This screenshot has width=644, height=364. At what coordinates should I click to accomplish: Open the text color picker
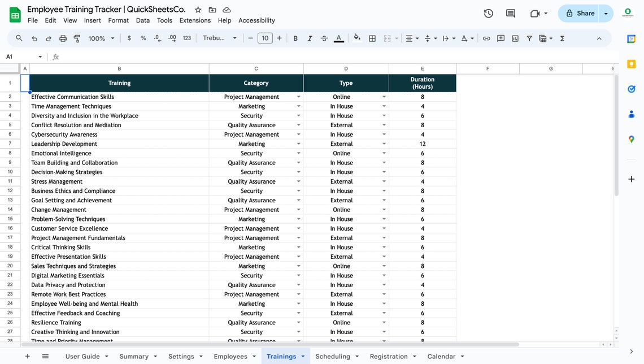point(338,38)
